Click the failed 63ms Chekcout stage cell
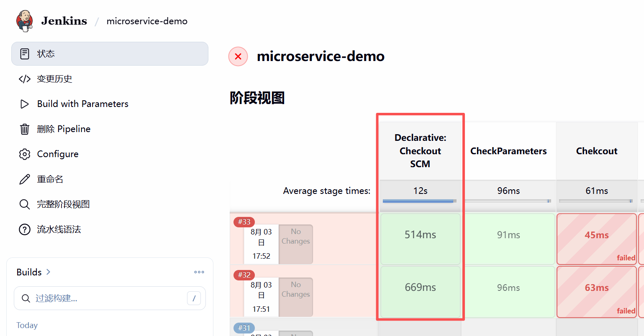The height and width of the screenshot is (336, 644). [597, 292]
